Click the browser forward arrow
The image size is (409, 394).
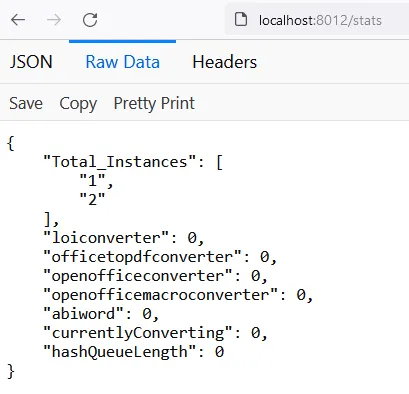point(54,20)
